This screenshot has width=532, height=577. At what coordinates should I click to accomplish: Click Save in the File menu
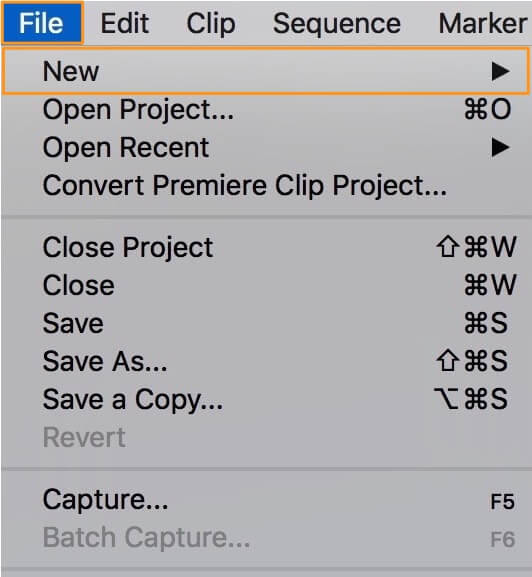click(x=266, y=323)
